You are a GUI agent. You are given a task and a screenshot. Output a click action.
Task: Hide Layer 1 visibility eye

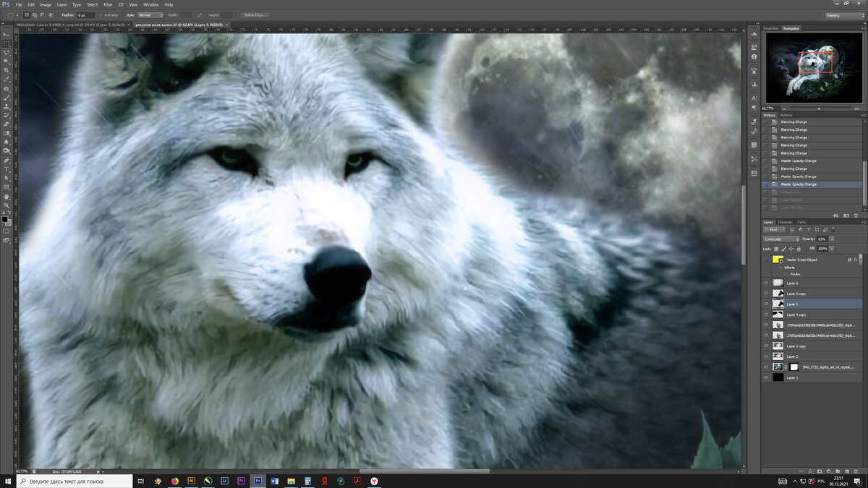pos(766,377)
